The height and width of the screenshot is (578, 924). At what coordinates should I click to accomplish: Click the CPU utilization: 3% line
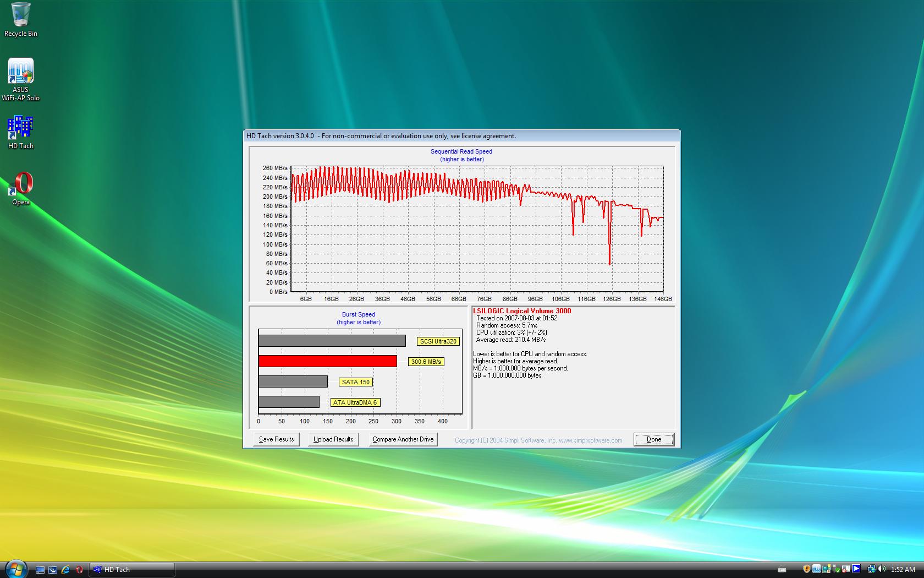tap(512, 332)
